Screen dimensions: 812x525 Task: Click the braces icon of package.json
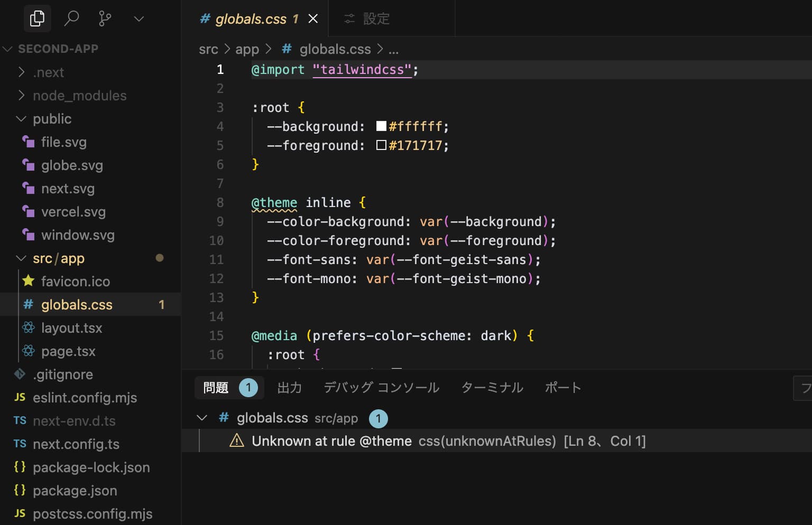pyautogui.click(x=20, y=490)
